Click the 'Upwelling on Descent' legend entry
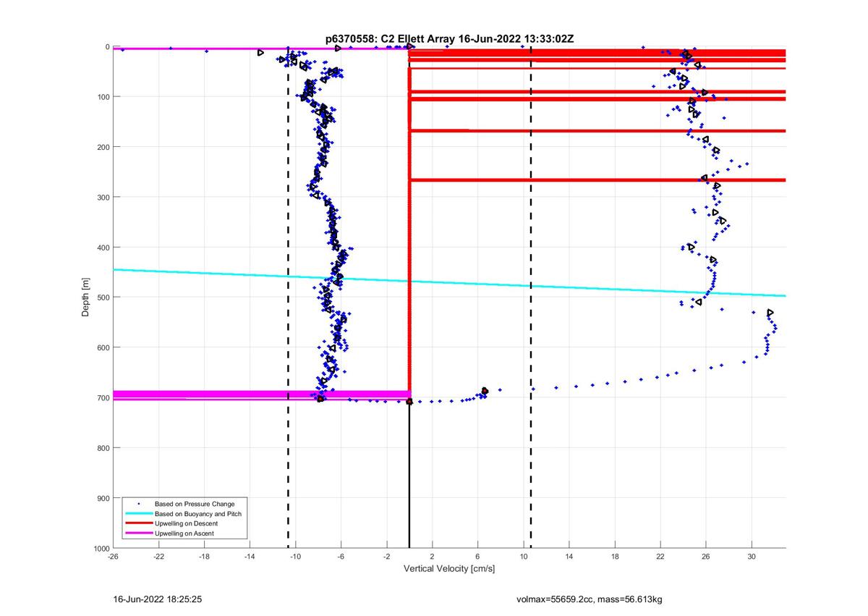This screenshot has height=616, width=868. [x=187, y=523]
